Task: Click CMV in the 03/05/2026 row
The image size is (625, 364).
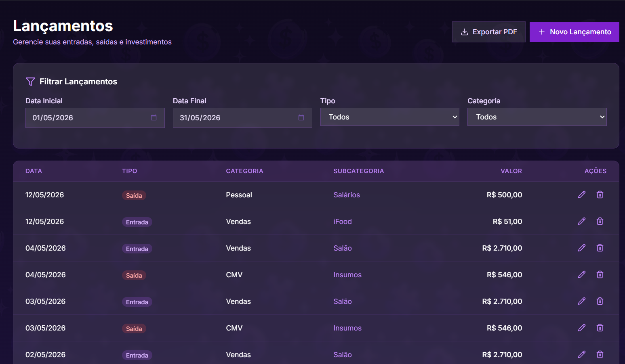Action: pyautogui.click(x=234, y=328)
